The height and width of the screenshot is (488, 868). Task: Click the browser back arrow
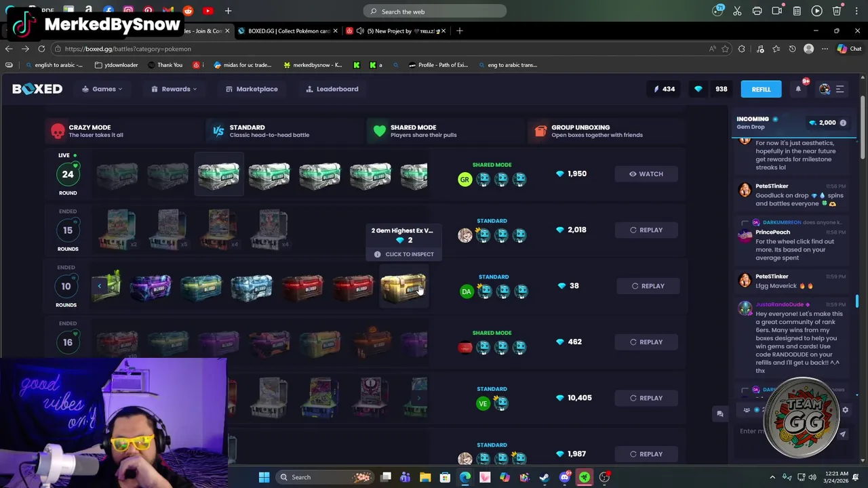[x=9, y=49]
